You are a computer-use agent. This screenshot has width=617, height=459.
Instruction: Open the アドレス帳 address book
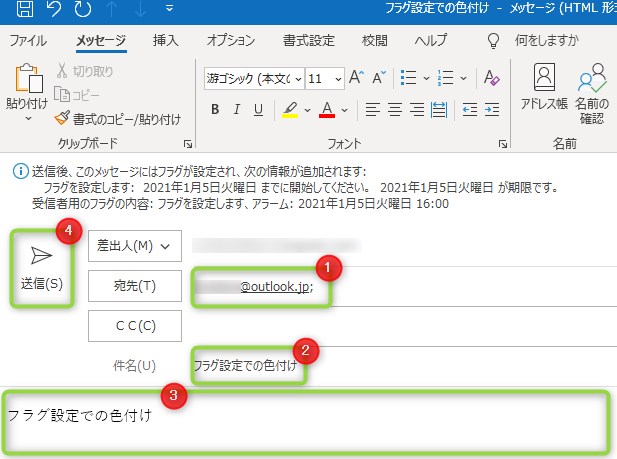pyautogui.click(x=545, y=87)
